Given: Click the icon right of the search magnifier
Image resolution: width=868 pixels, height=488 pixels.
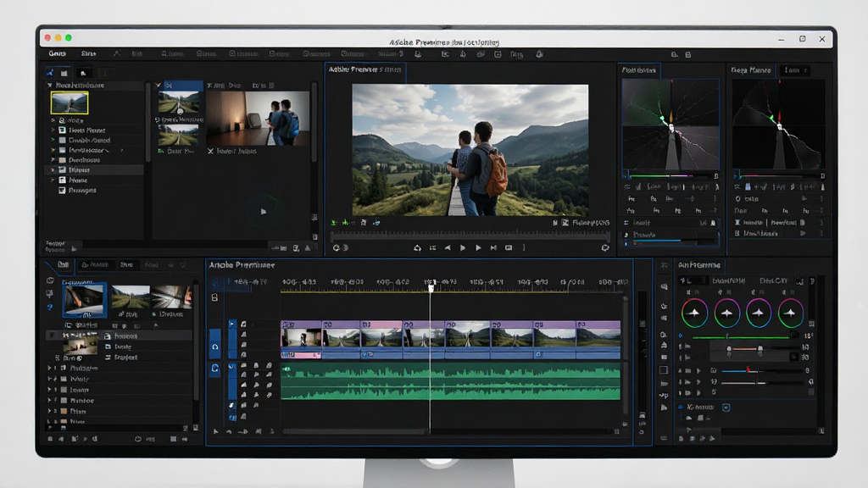Looking at the screenshot, I should pyautogui.click(x=688, y=55).
